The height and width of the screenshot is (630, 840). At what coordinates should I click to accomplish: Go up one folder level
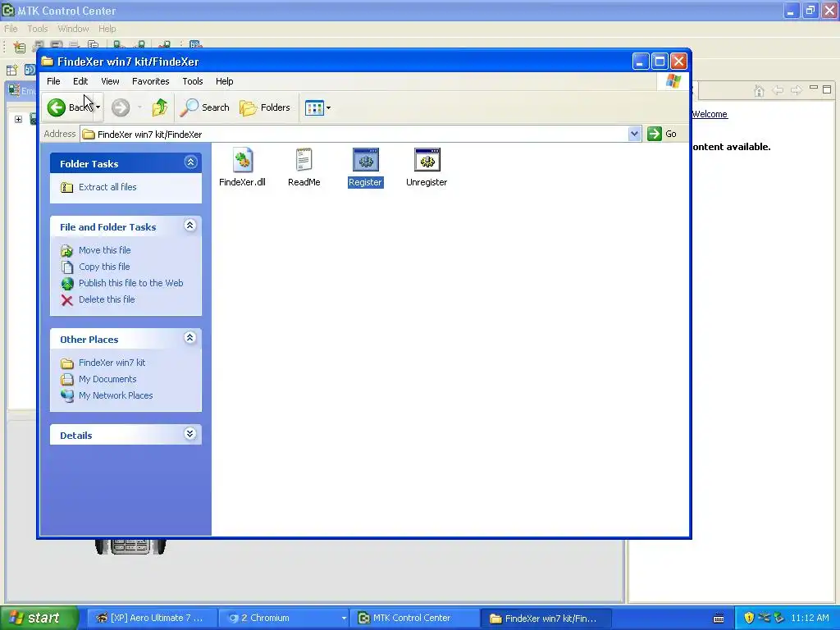tap(159, 107)
